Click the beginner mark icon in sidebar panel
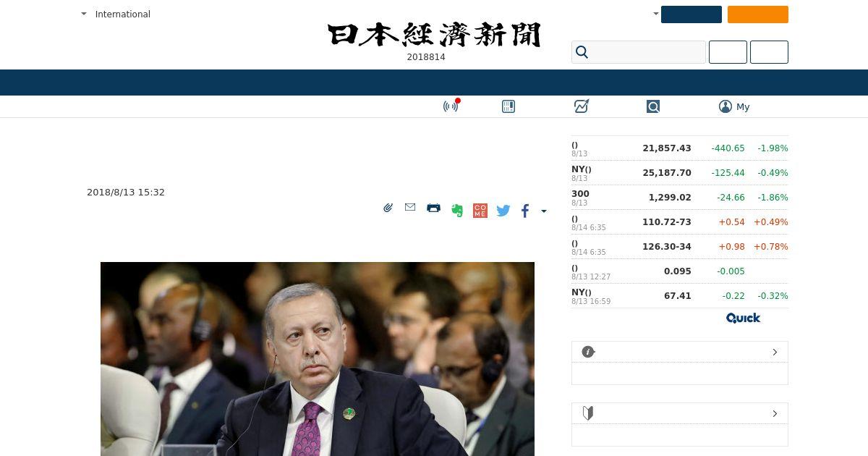This screenshot has width=868, height=456. click(588, 413)
